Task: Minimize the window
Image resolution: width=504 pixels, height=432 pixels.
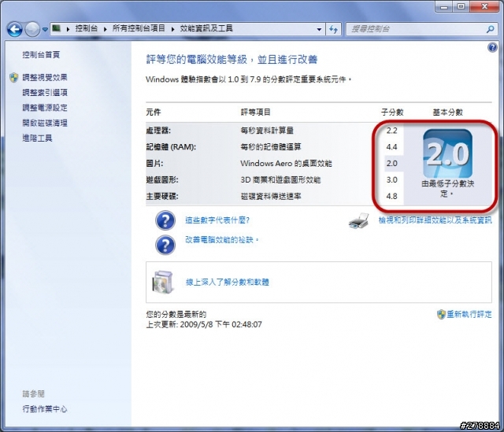Action: pyautogui.click(x=444, y=6)
